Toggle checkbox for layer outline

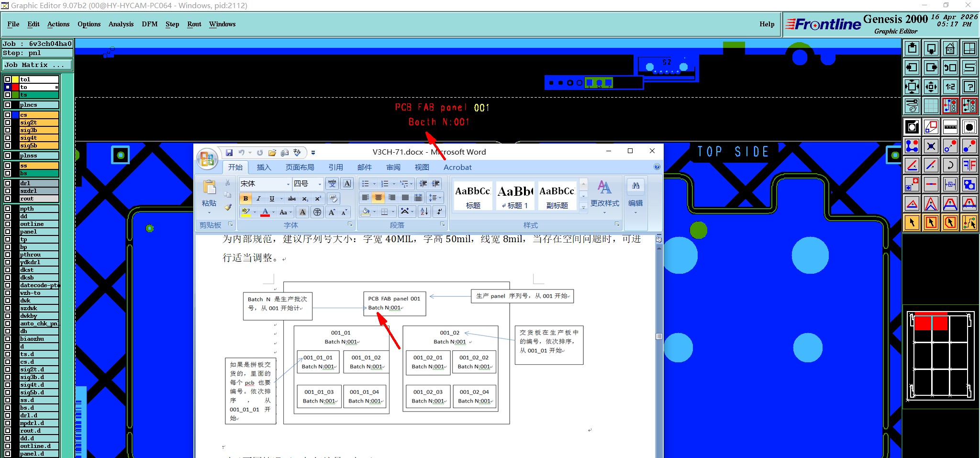pos(8,224)
